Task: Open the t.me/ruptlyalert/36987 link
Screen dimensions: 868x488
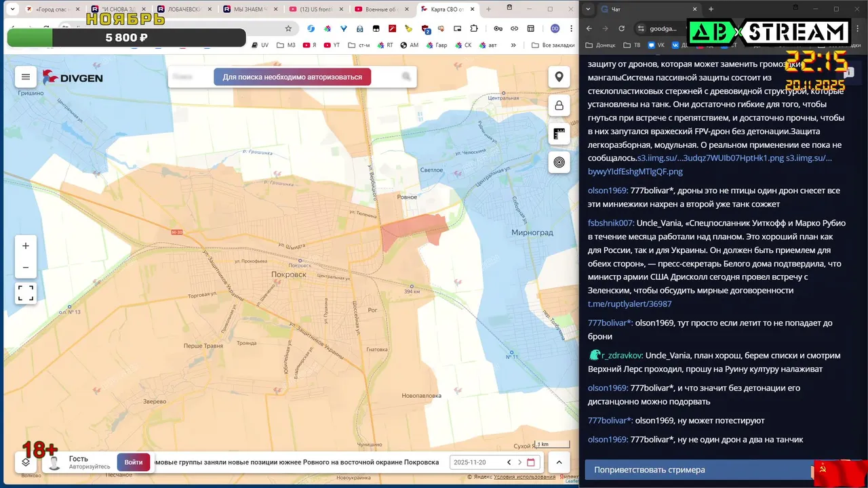Action: point(629,304)
